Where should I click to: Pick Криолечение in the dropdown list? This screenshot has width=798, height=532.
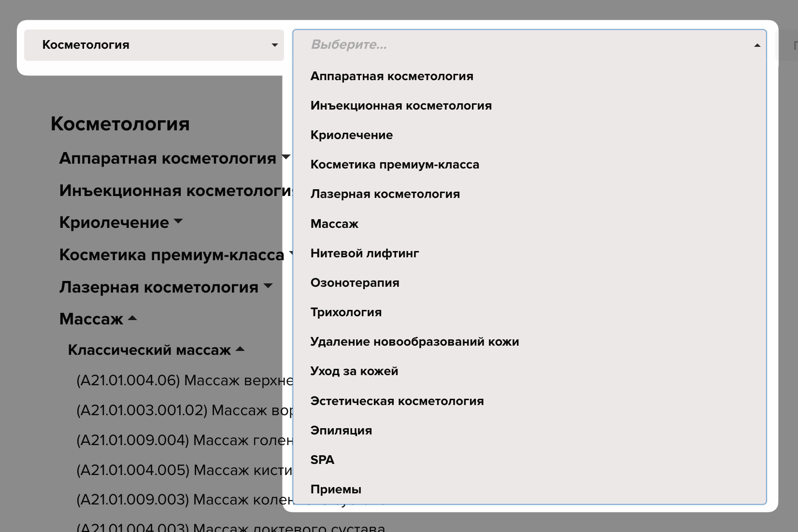point(351,135)
